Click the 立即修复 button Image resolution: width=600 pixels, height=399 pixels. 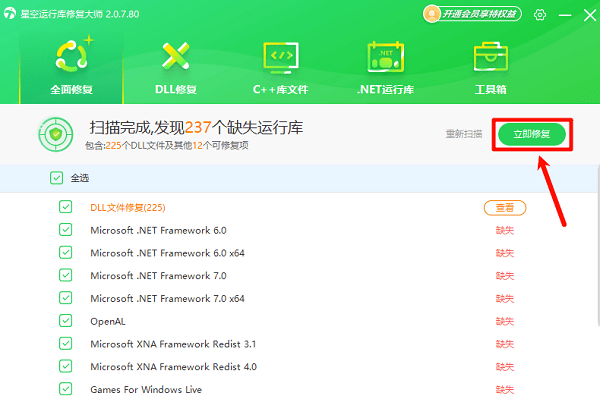coord(532,134)
